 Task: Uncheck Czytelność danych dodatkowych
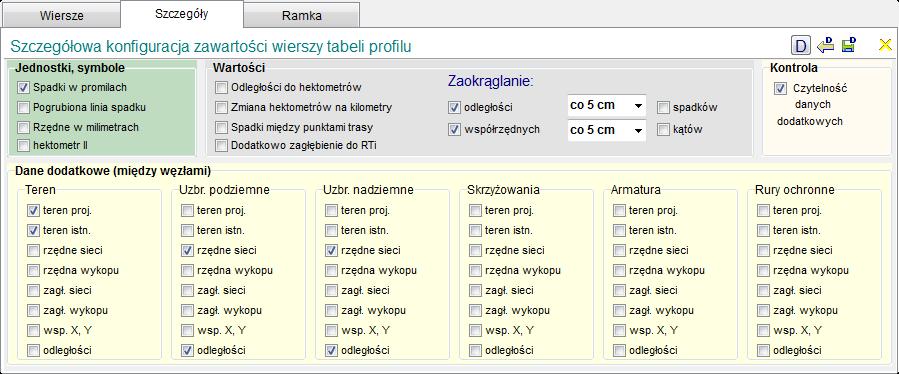780,88
